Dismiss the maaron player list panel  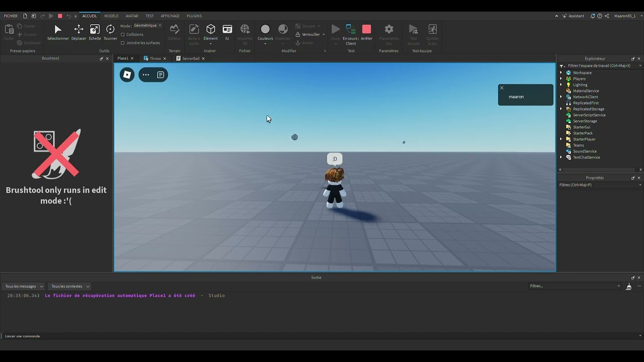coord(502,88)
